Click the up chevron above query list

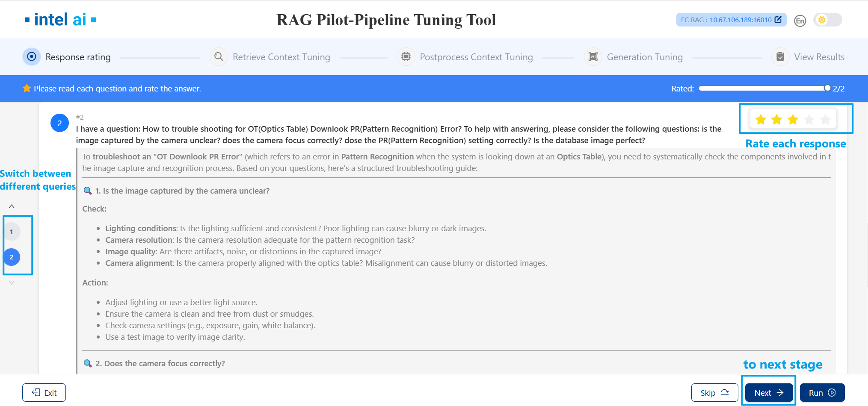coord(12,206)
